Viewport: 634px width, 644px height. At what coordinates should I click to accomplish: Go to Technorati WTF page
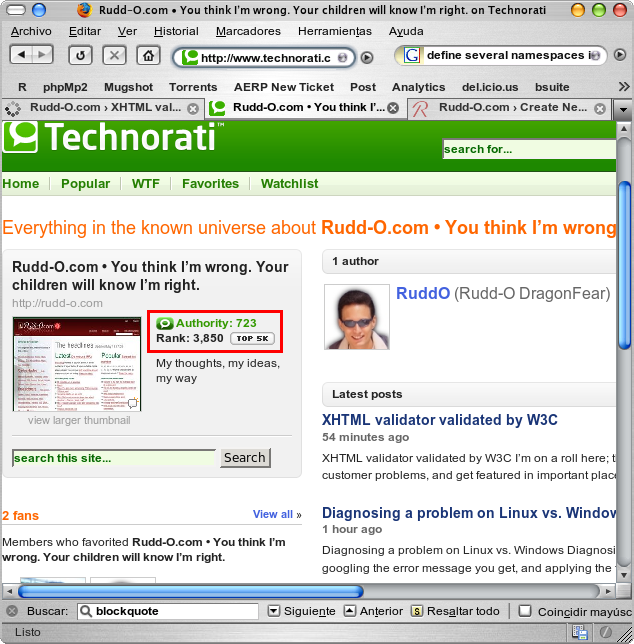tap(146, 184)
